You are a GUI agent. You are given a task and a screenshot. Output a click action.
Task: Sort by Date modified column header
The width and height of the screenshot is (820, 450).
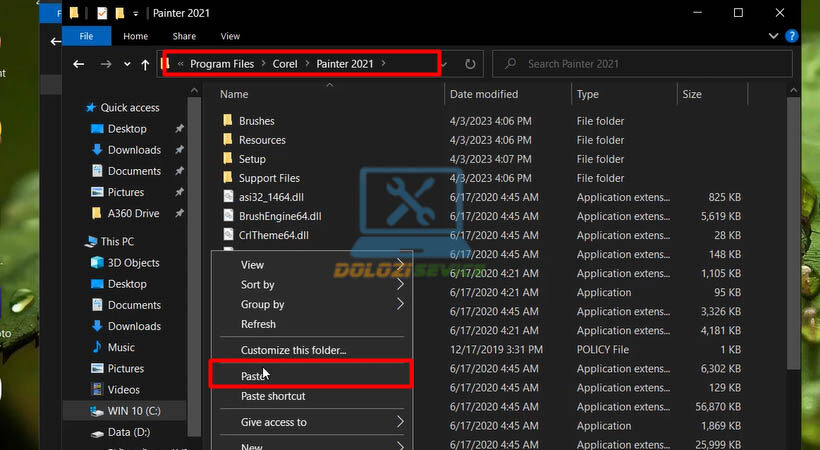(x=483, y=94)
